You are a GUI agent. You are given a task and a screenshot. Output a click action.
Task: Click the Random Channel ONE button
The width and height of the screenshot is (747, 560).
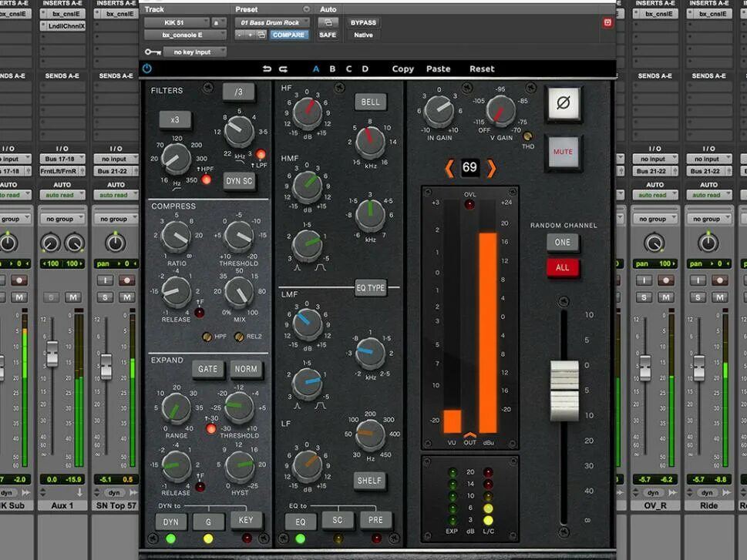(x=563, y=242)
